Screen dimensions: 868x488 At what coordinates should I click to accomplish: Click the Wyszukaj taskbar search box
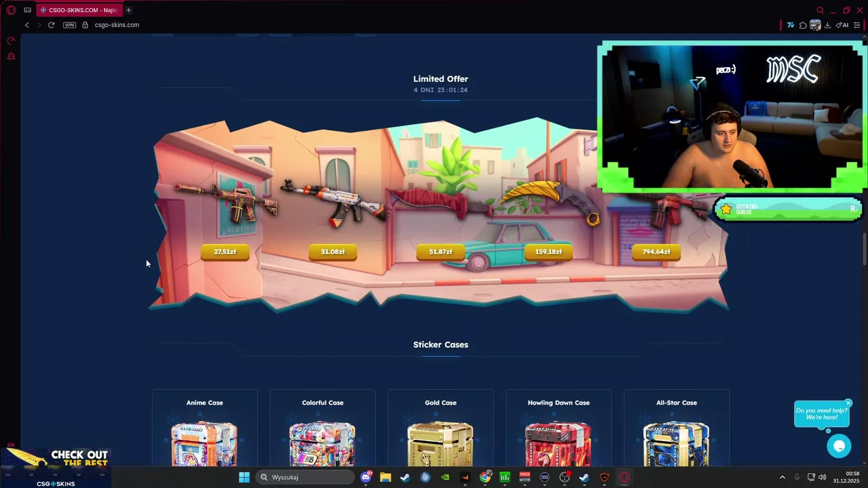tap(305, 477)
